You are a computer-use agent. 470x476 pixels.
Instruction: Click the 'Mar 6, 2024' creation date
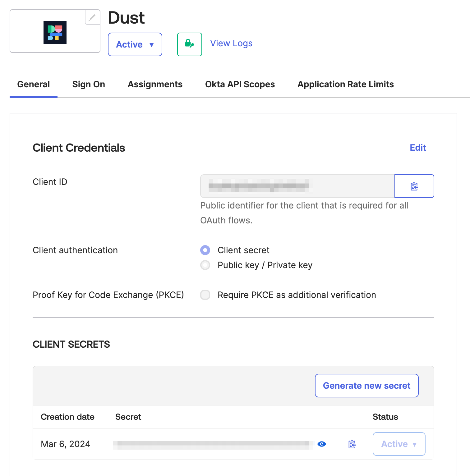click(x=66, y=444)
